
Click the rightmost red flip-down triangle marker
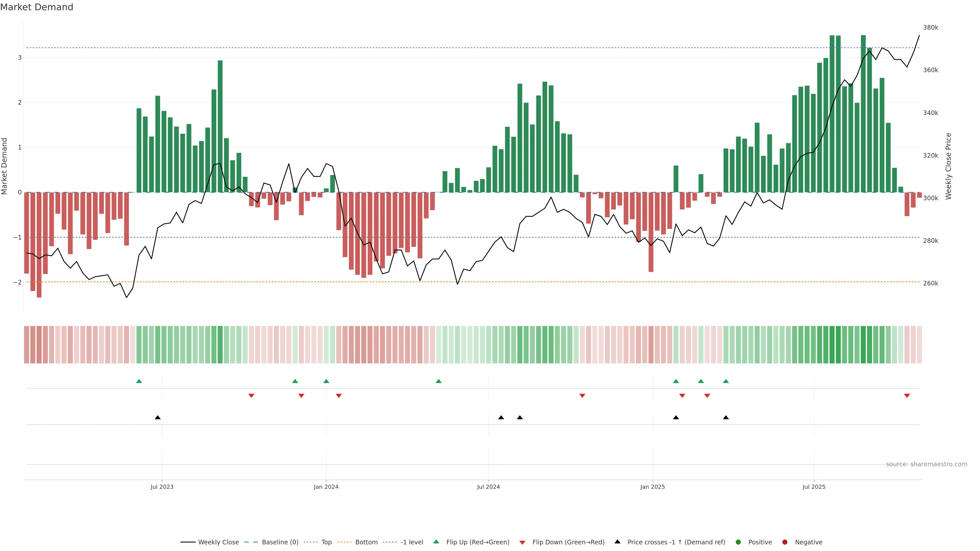907,396
